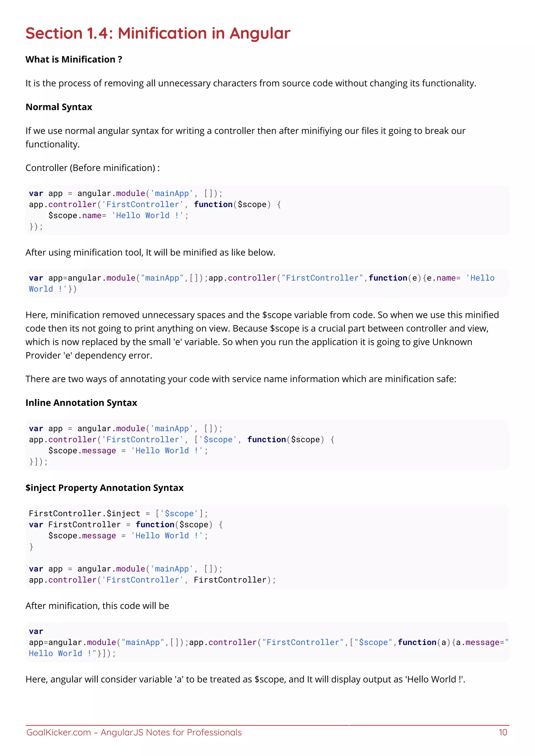Click the final minified code with function(a)
The height and width of the screenshot is (756, 535).
click(x=267, y=642)
